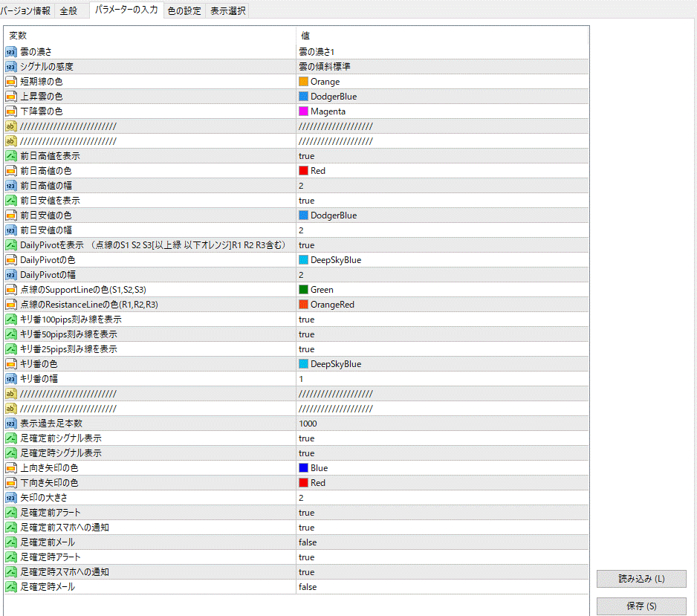Open the 色の設定 tab
This screenshot has width=697, height=616.
coord(184,10)
